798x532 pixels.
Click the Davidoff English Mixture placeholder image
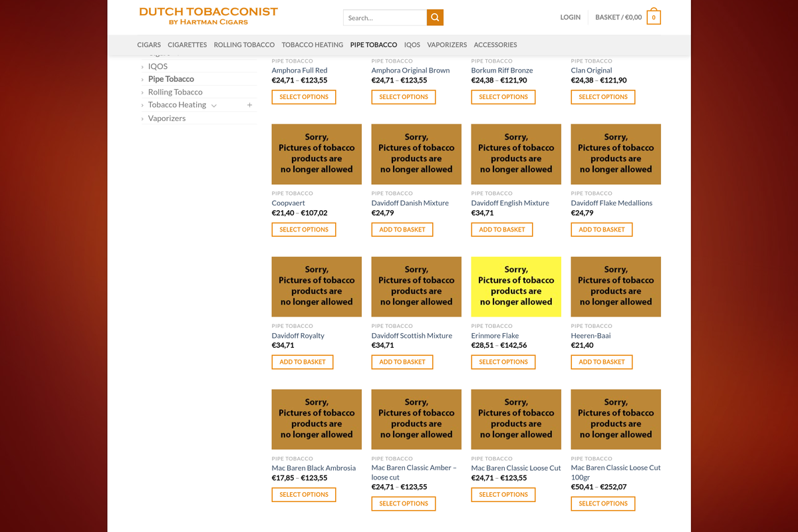pos(516,154)
